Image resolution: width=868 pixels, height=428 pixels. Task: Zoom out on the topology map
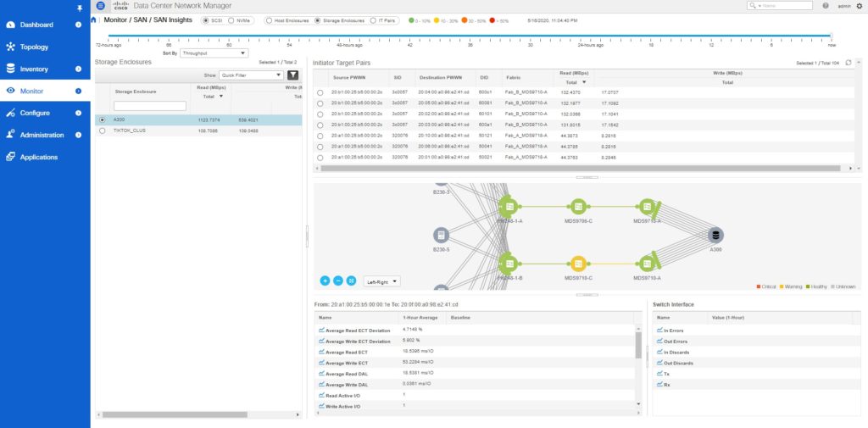[x=338, y=281]
